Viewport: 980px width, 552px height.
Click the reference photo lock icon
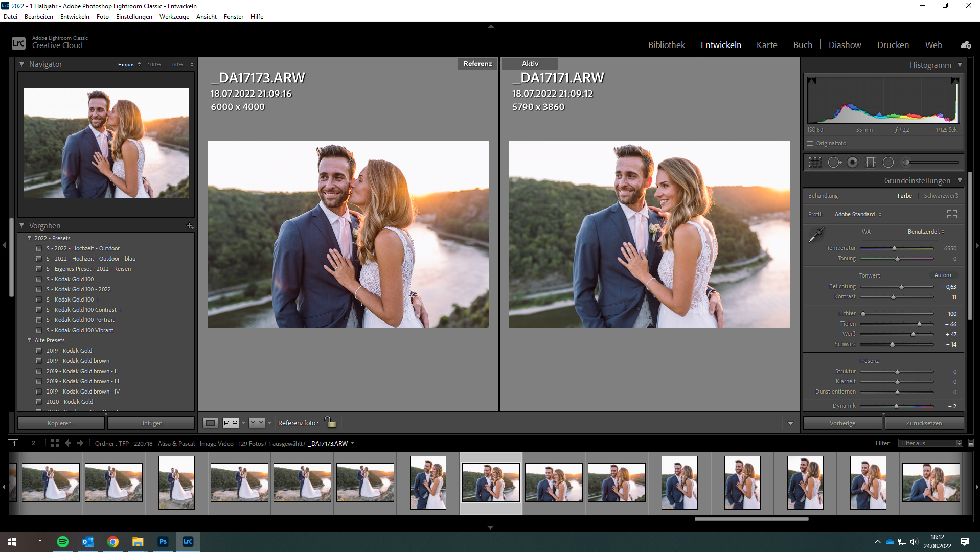tap(330, 422)
